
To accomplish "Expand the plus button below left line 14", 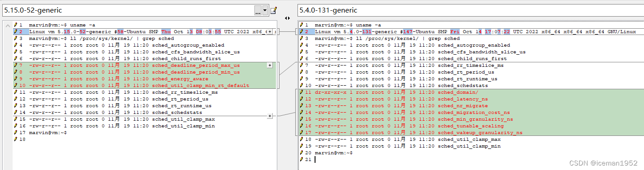I will click(270, 116).
